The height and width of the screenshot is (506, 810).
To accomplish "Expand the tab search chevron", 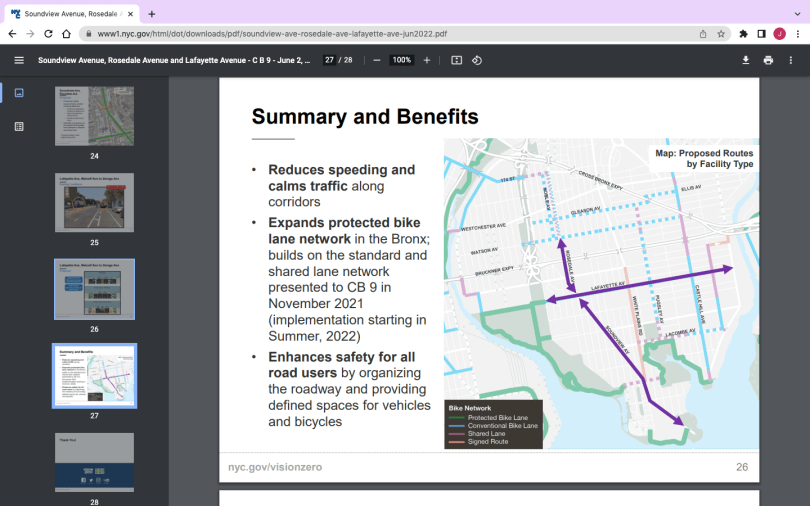I will (797, 14).
